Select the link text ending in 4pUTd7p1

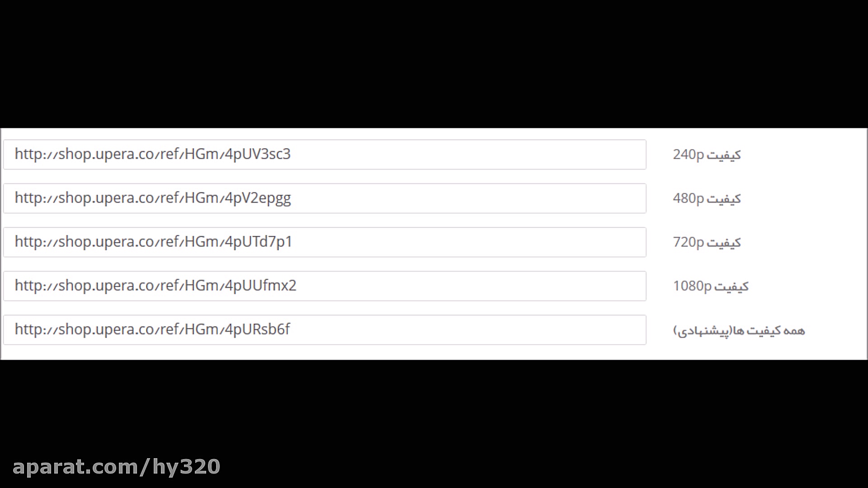click(153, 242)
